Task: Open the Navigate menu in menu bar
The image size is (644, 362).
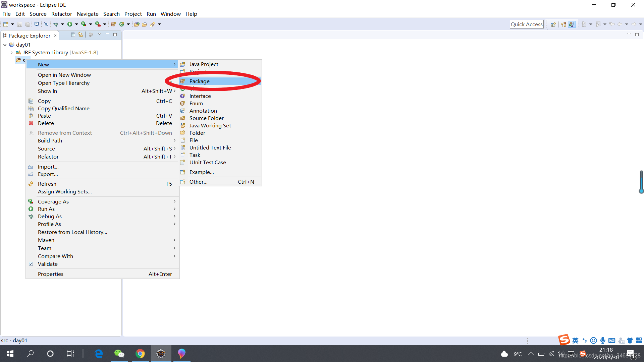Action: tap(88, 14)
